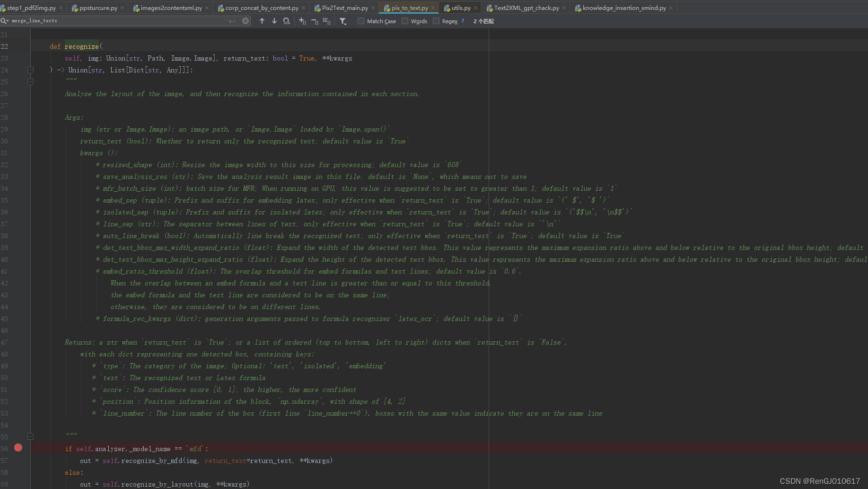Open the search filter funnel options
This screenshot has width=868, height=489.
(343, 21)
